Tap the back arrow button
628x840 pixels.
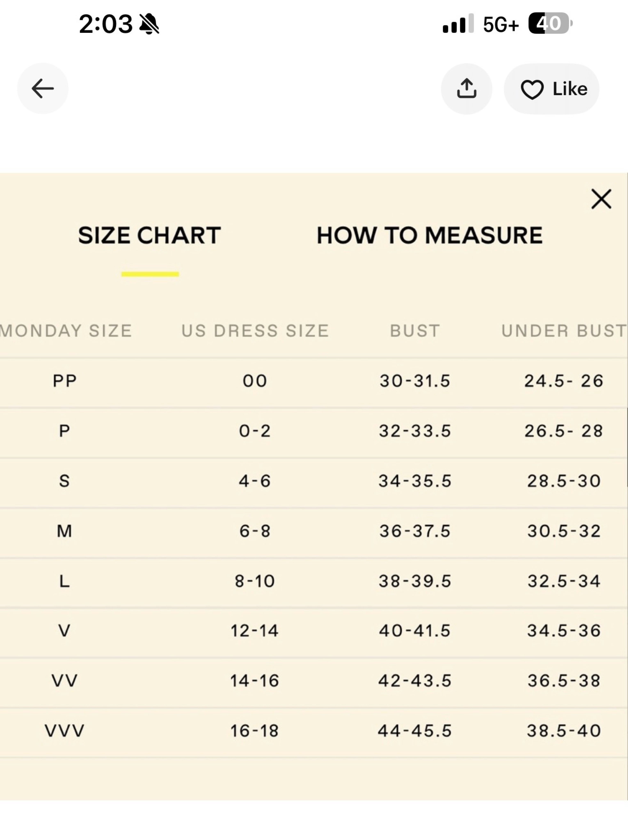[42, 88]
